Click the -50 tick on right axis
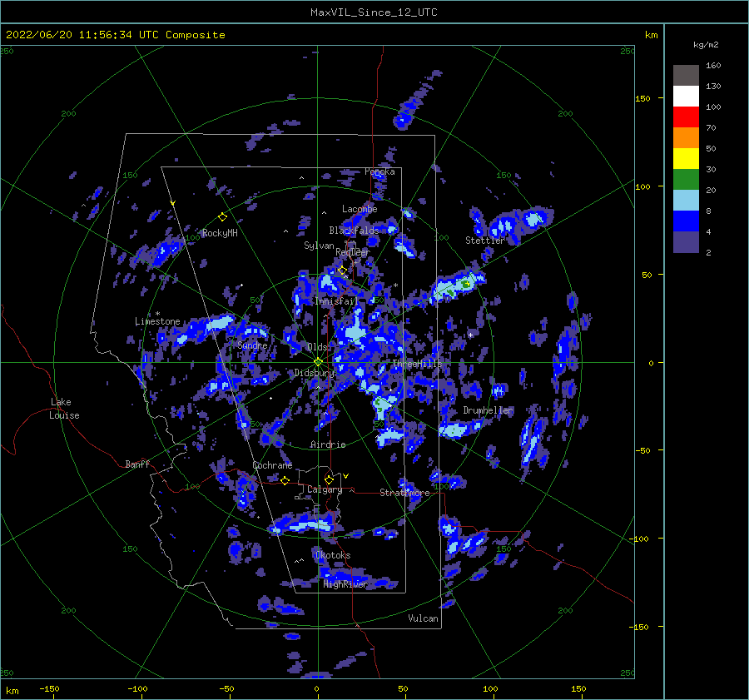 [x=642, y=450]
